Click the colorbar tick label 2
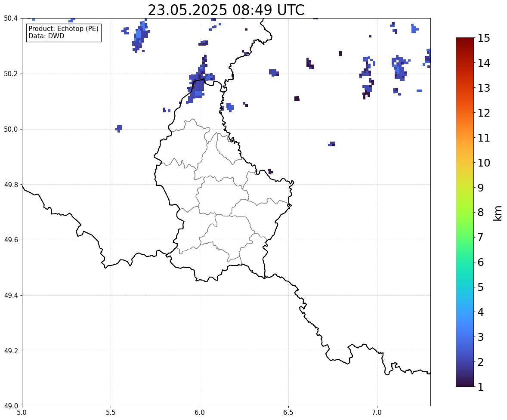507x420 pixels. (x=481, y=362)
